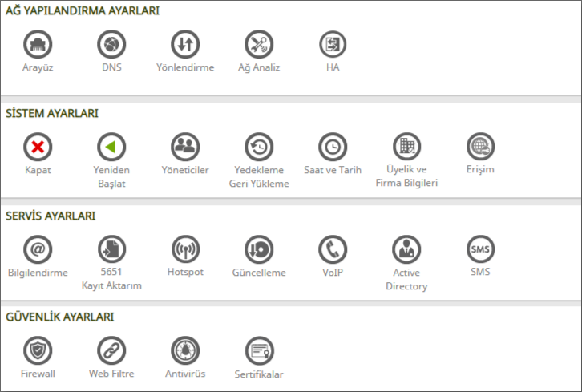
Task: Click the Firewall text label link
Action: click(x=38, y=374)
